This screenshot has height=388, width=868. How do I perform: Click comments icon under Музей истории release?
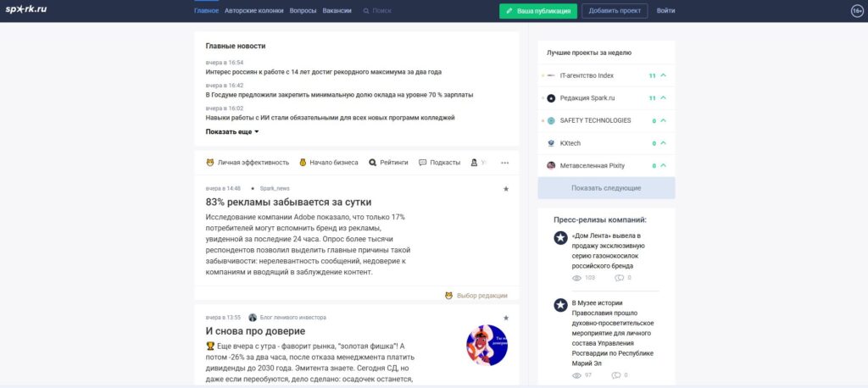tap(616, 375)
